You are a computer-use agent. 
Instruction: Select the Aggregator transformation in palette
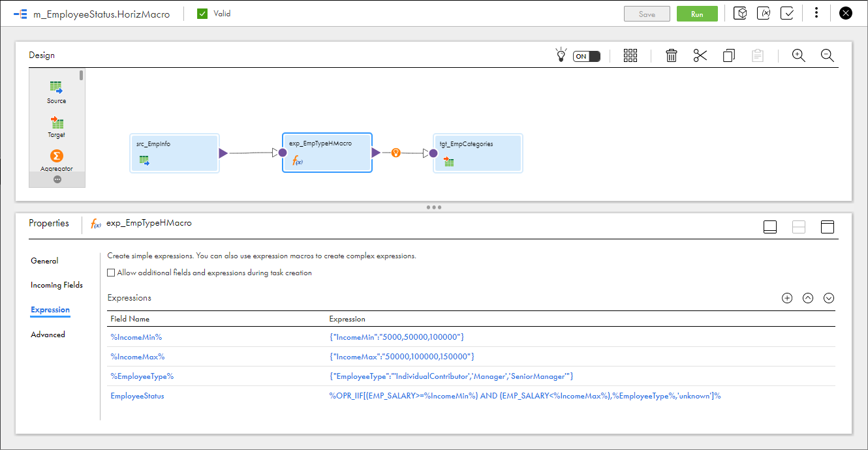coord(57,160)
